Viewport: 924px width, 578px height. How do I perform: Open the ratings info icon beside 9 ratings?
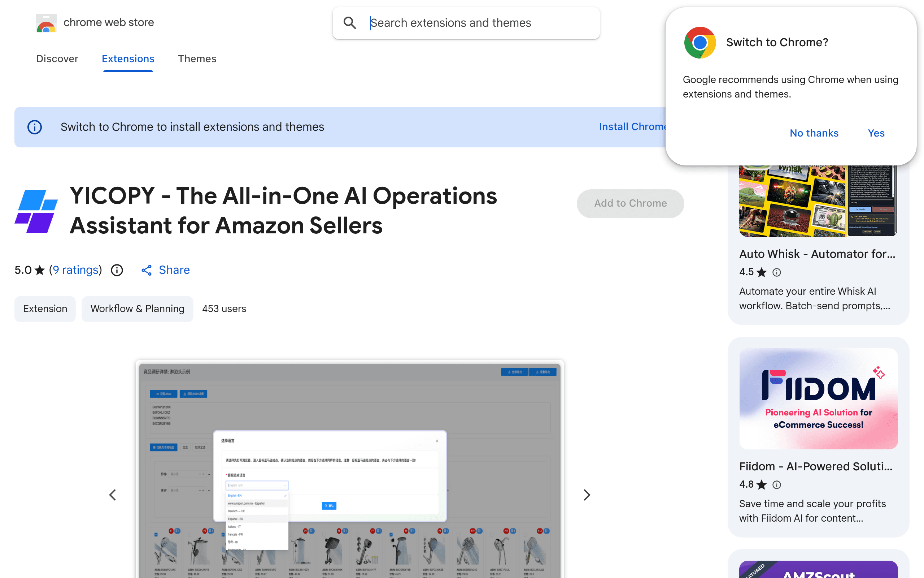(x=117, y=270)
